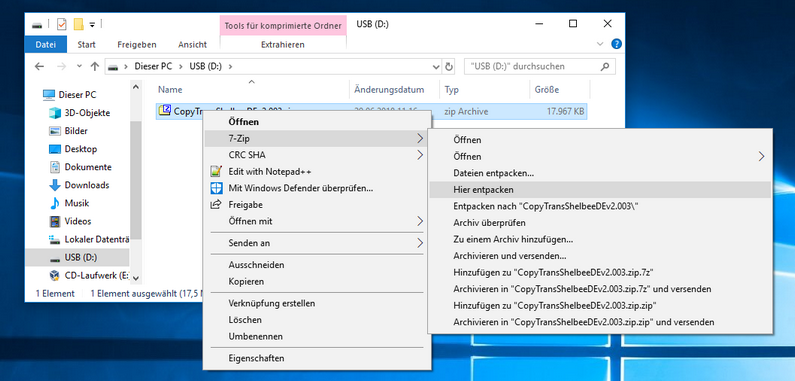The width and height of the screenshot is (795, 381).
Task: Click the navigation pane scroll up arrow
Action: (x=135, y=87)
